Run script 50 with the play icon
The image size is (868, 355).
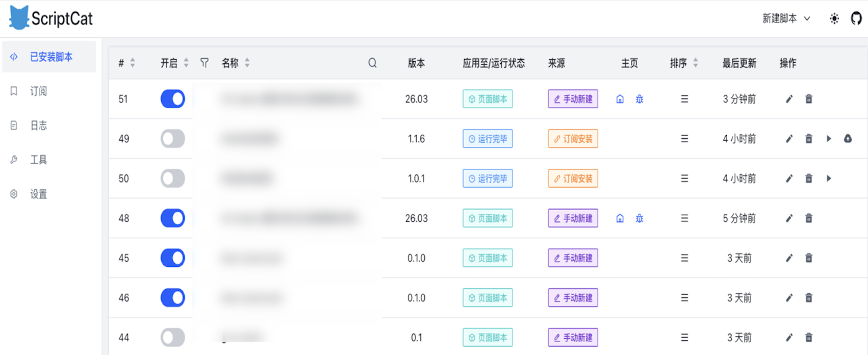click(829, 179)
